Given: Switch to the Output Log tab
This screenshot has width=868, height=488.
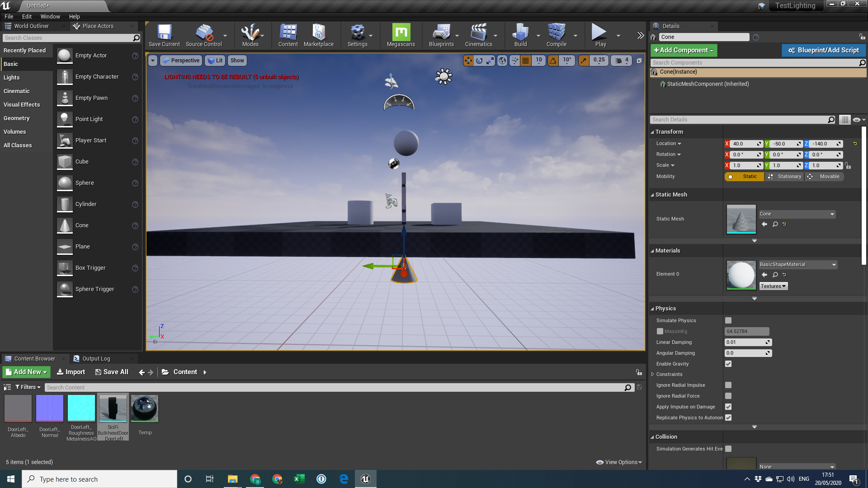Looking at the screenshot, I should (x=97, y=358).
